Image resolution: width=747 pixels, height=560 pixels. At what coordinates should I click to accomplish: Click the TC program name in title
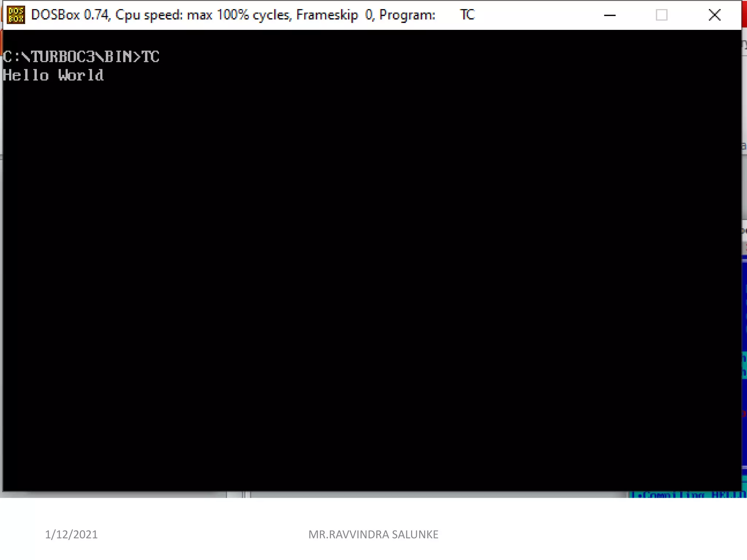coord(467,15)
